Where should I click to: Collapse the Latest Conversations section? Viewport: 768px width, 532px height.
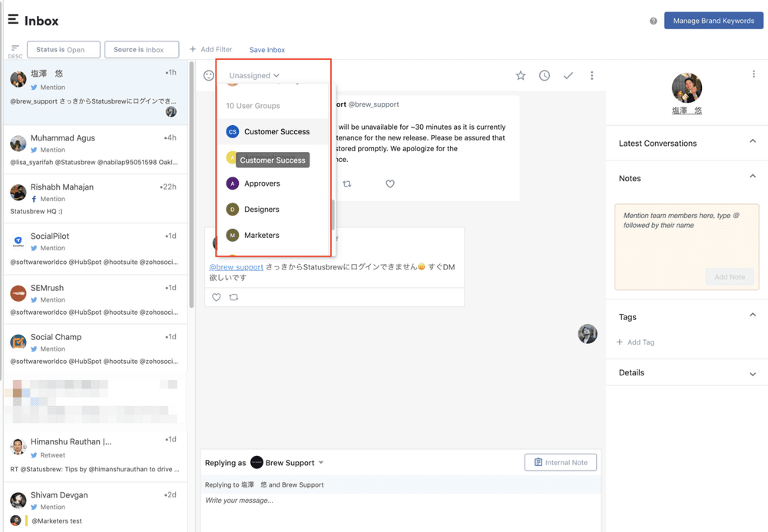pyautogui.click(x=753, y=142)
